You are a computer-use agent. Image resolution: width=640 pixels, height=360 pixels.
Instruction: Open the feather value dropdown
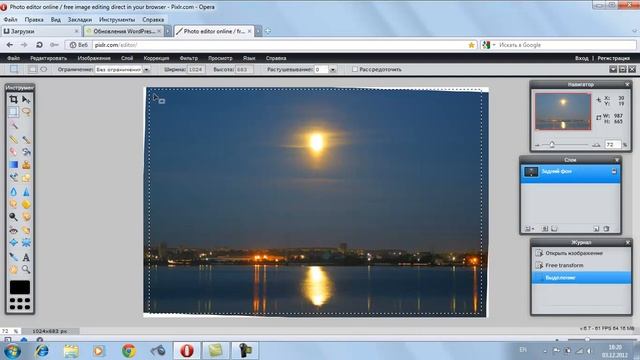[x=333, y=70]
